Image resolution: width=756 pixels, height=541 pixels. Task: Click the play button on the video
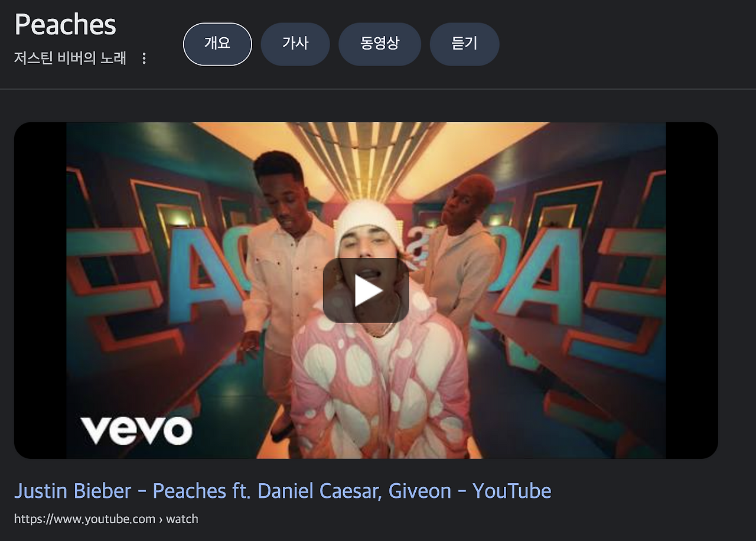click(x=366, y=290)
